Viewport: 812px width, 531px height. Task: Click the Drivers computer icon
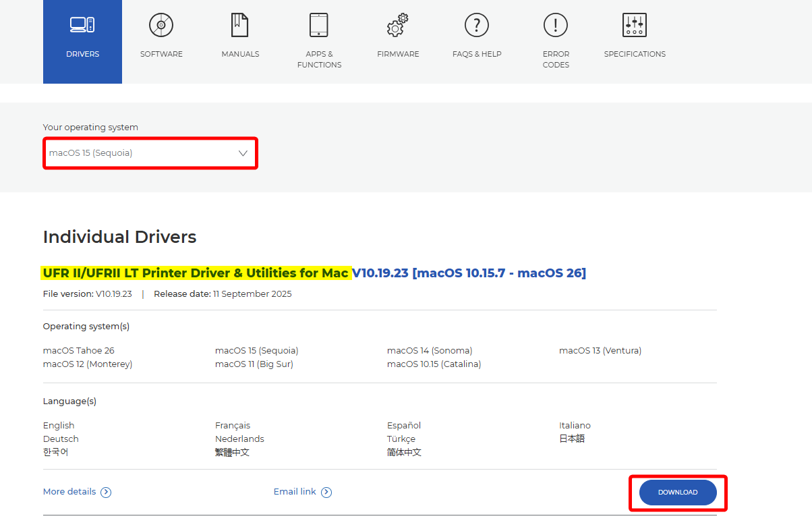coord(82,25)
